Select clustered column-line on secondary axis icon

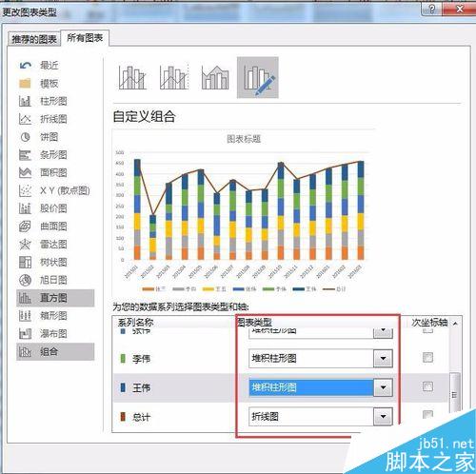(174, 77)
